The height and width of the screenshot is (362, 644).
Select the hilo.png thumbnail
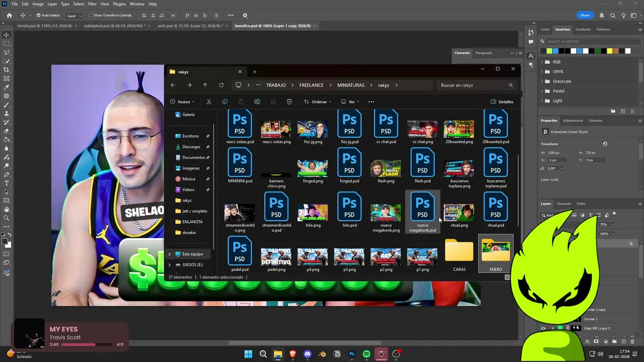pyautogui.click(x=313, y=213)
